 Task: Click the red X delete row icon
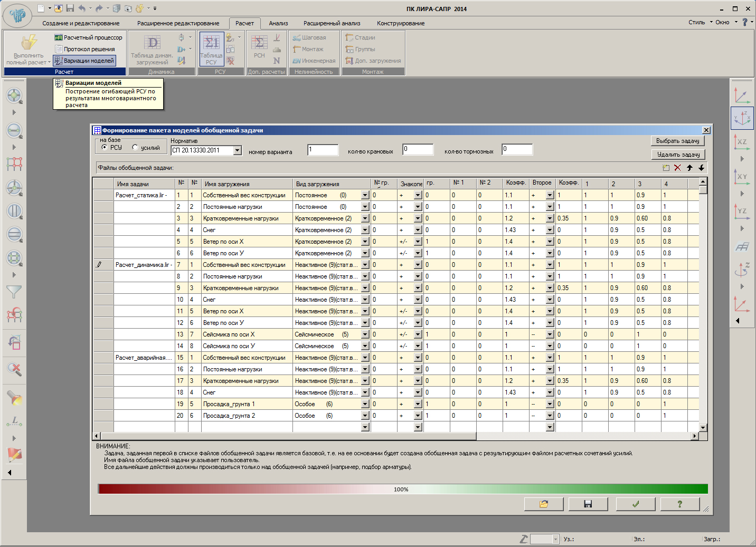(x=677, y=168)
